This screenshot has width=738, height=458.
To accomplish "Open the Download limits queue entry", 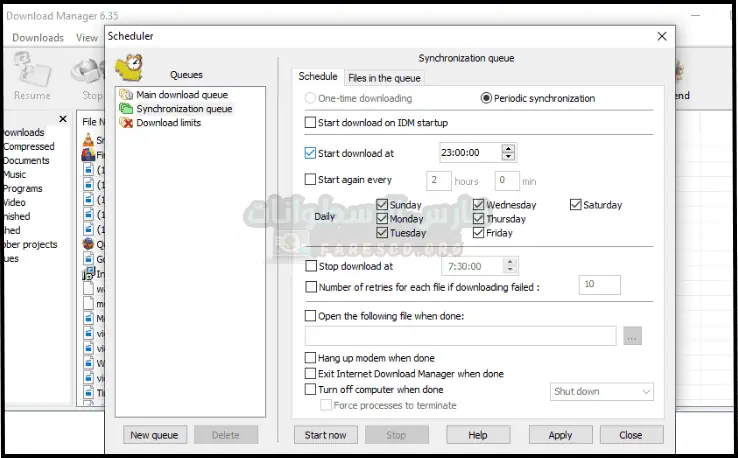I will coord(168,123).
